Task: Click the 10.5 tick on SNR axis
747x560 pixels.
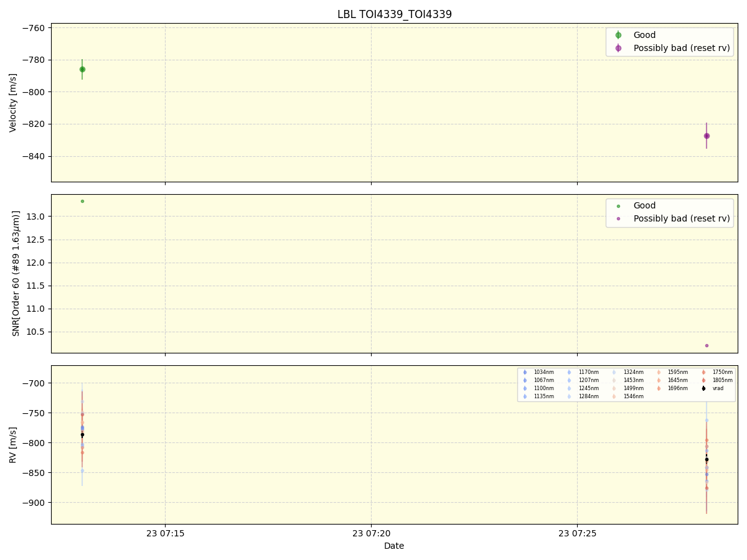Action: [35, 332]
